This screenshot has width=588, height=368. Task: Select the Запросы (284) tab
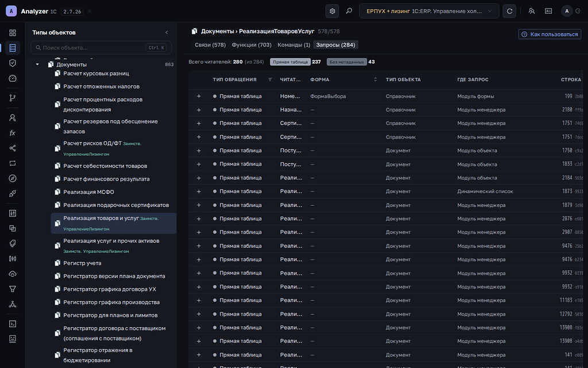point(335,45)
